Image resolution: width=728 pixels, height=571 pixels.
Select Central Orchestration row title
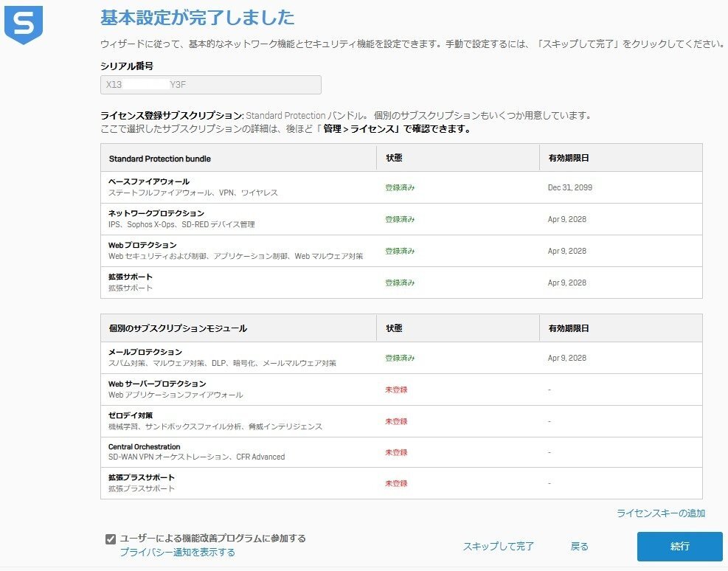[144, 446]
